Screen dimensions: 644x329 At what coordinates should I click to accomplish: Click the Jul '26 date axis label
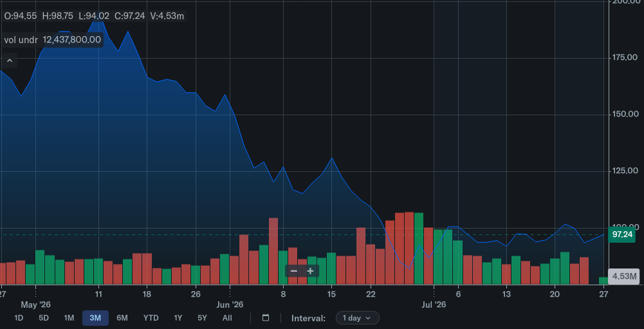click(x=434, y=305)
